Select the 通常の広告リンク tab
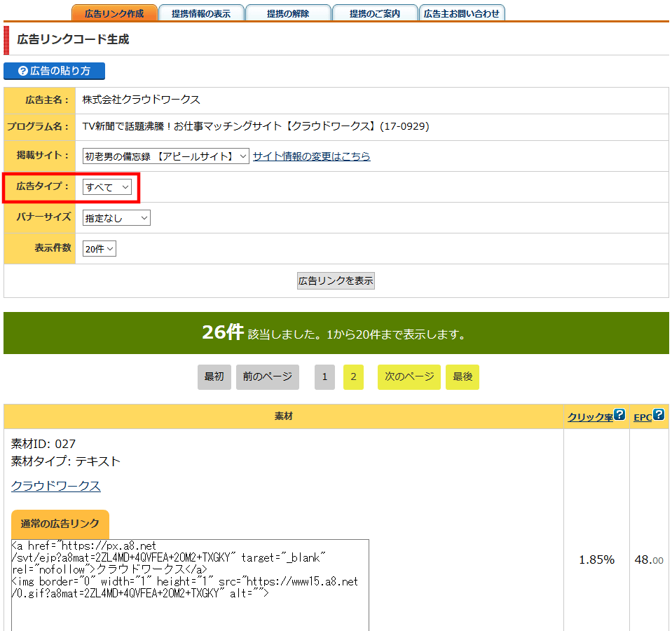This screenshot has width=672, height=631. (x=60, y=524)
